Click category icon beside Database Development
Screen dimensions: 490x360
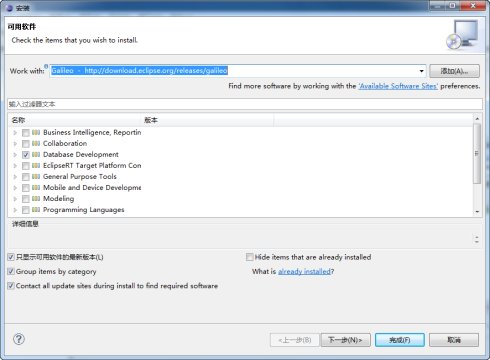[x=36, y=155]
